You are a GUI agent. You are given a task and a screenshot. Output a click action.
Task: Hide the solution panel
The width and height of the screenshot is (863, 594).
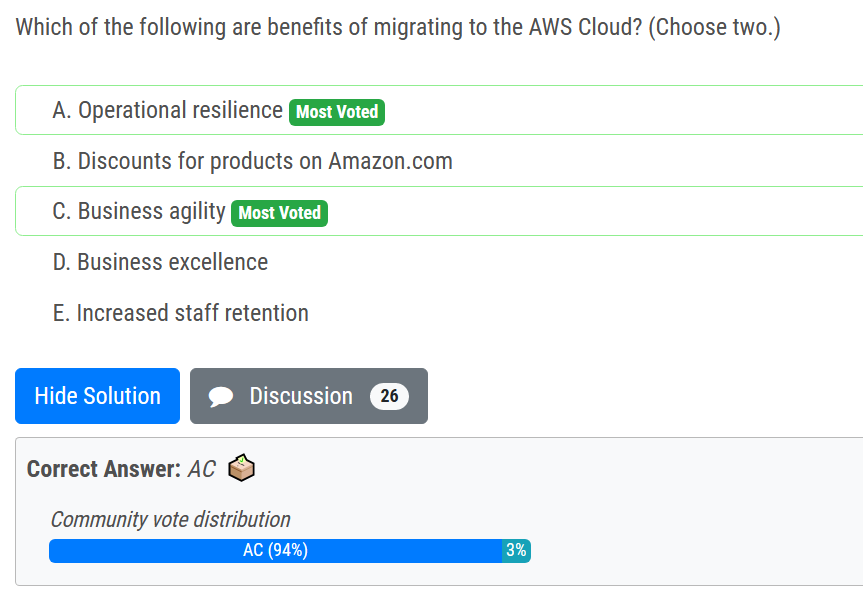97,396
